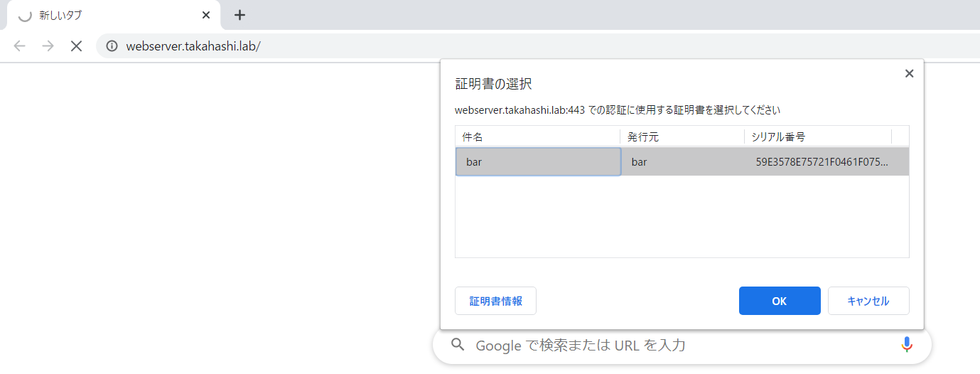Open 証明書情報 certificate details
Screen dimensions: 980x374
(x=495, y=301)
